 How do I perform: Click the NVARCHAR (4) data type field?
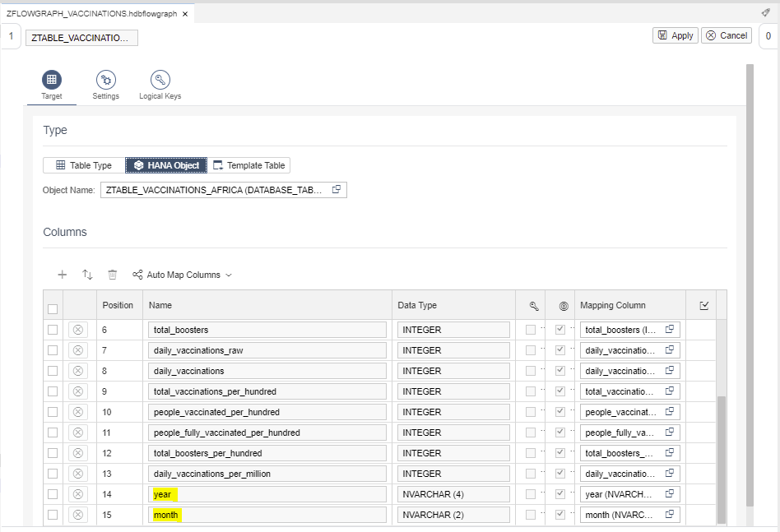click(x=453, y=494)
